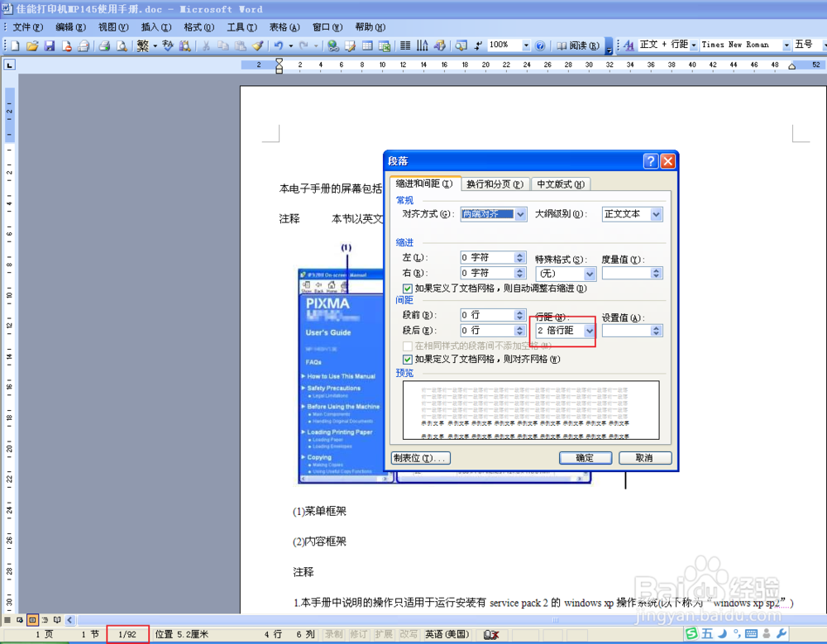Image resolution: width=827 pixels, height=644 pixels.
Task: Switch to Reading Layout view icon at bottom
Action: 57,620
